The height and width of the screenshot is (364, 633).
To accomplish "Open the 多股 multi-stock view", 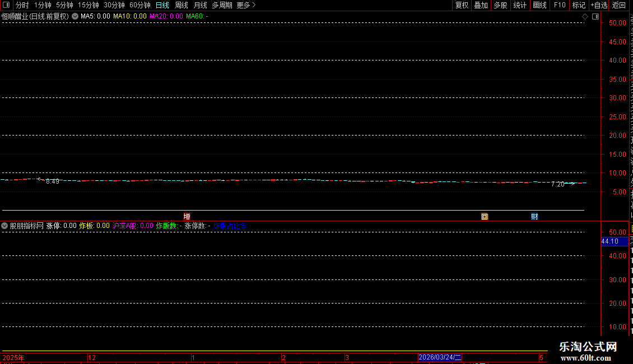I will tap(500, 5).
